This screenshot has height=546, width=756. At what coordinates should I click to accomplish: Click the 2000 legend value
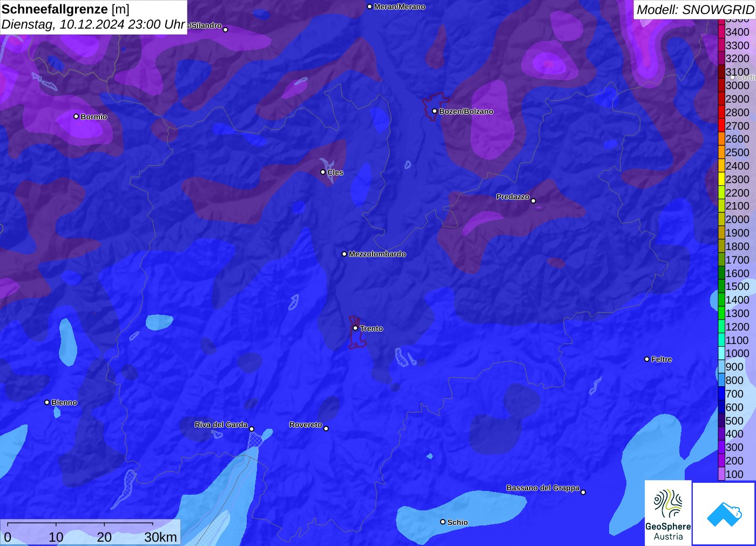738,219
